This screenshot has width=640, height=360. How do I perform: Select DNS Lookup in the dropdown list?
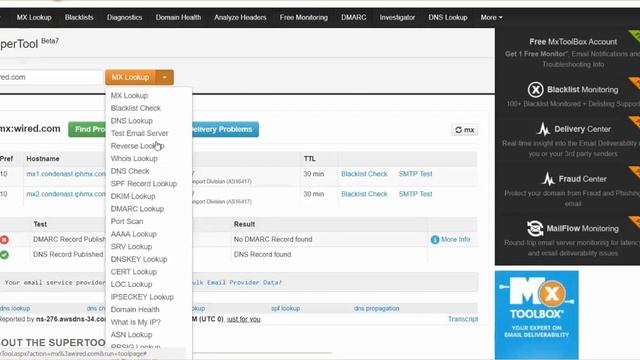tap(131, 121)
